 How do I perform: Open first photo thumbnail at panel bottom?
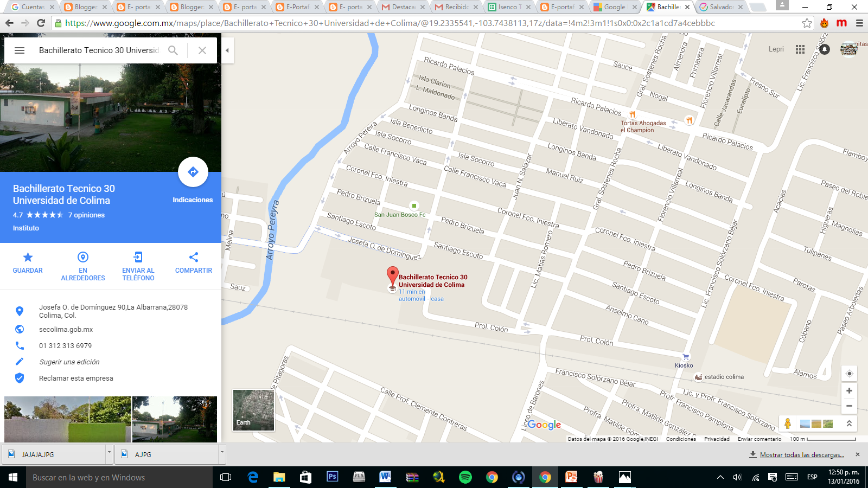click(x=68, y=419)
